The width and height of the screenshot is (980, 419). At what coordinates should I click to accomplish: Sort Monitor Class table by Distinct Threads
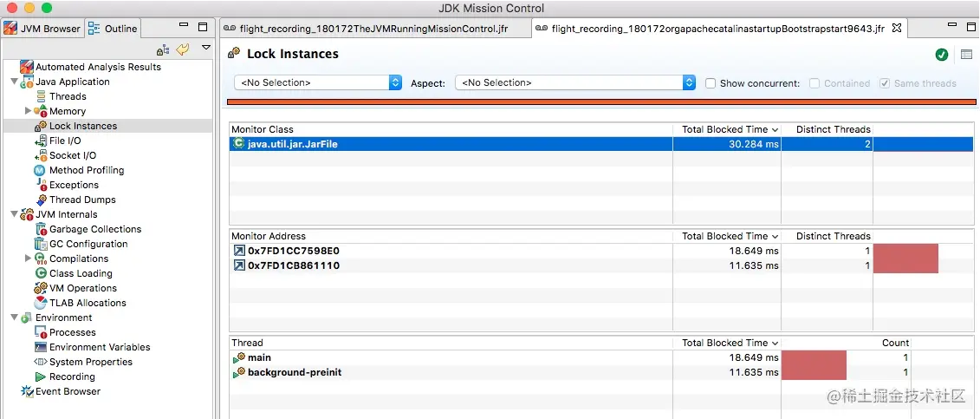pos(827,129)
